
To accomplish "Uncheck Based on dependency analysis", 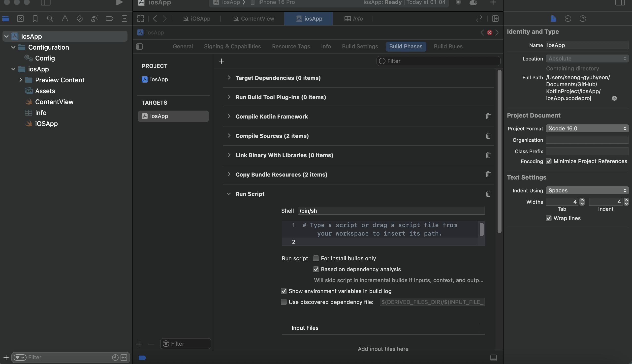I will tap(316, 270).
